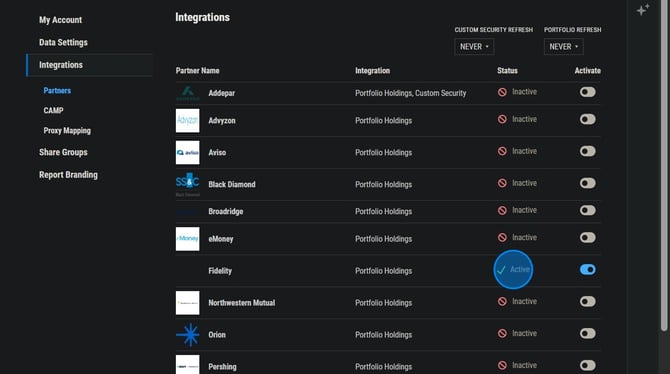Click the Northwestern Mutual logo

[188, 303]
